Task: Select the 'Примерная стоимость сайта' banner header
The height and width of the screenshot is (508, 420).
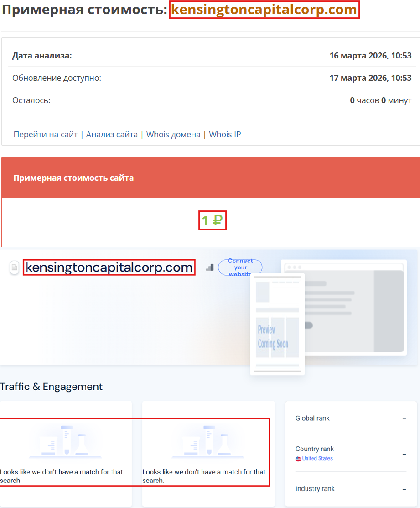Action: click(x=75, y=178)
